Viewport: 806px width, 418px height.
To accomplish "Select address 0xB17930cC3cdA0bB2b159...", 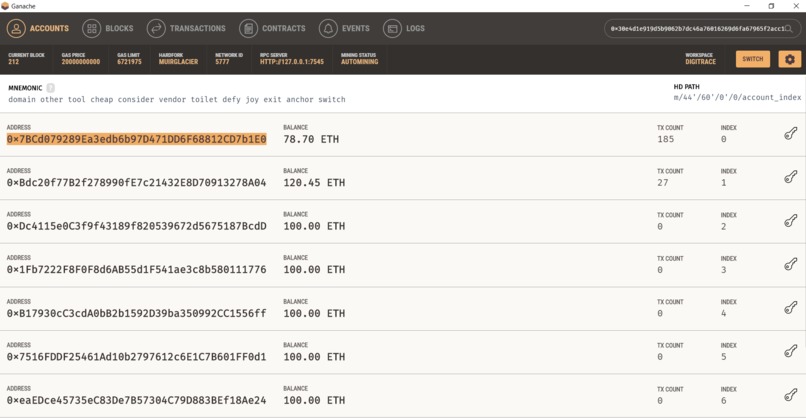I will point(136,313).
